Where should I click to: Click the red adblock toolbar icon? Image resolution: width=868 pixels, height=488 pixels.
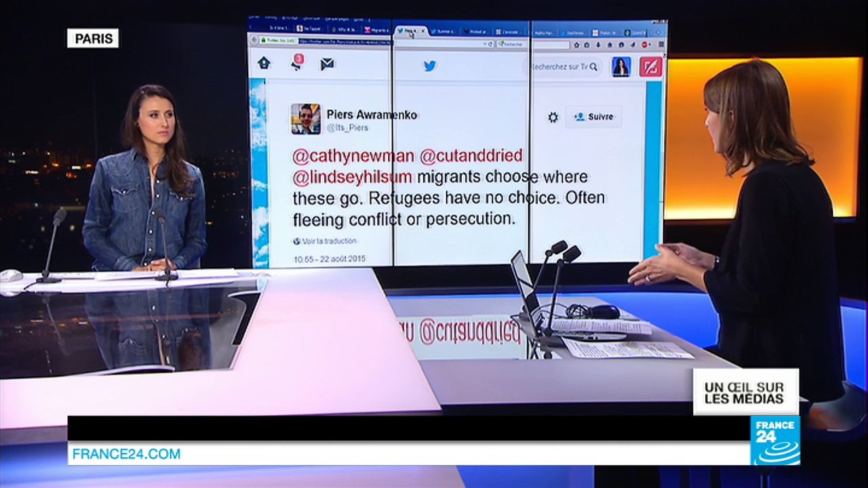643,45
